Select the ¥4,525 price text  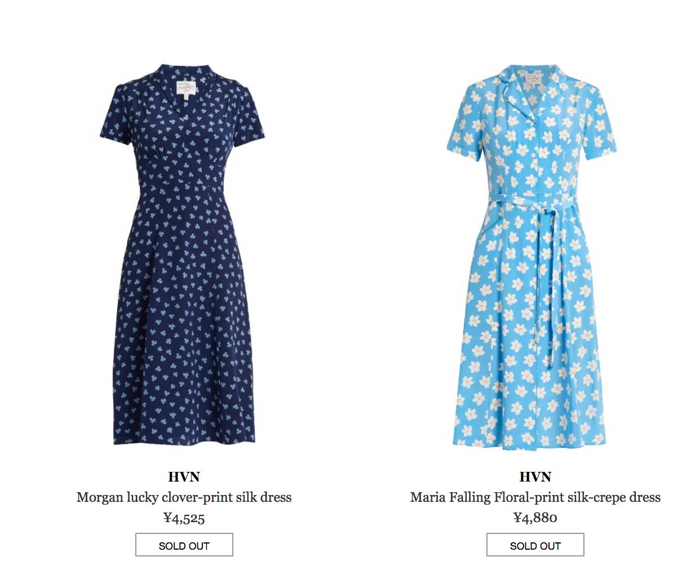pos(184,518)
